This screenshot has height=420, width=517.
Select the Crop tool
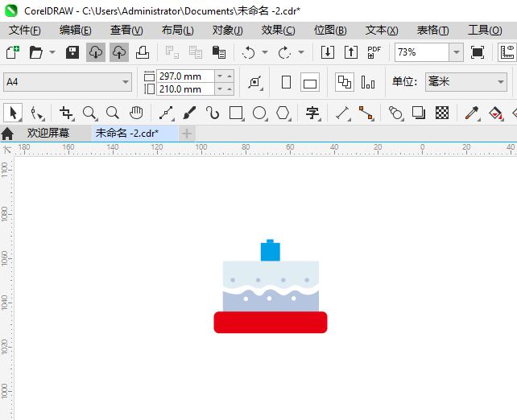tap(67, 113)
